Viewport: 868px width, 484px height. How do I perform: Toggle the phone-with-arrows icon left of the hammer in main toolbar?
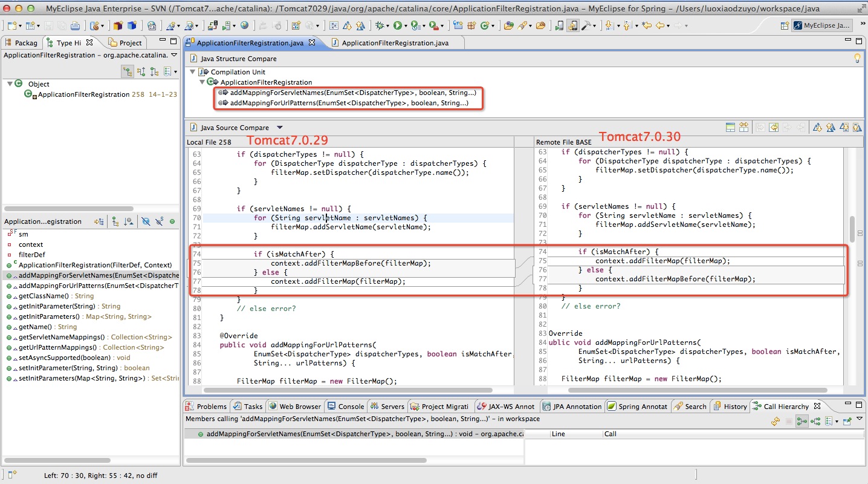pyautogui.click(x=573, y=25)
